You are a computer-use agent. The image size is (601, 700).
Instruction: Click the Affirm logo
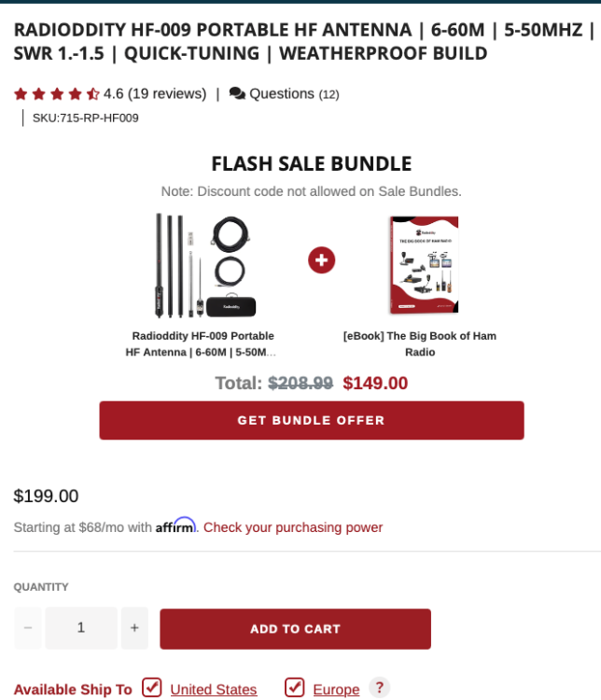(175, 525)
